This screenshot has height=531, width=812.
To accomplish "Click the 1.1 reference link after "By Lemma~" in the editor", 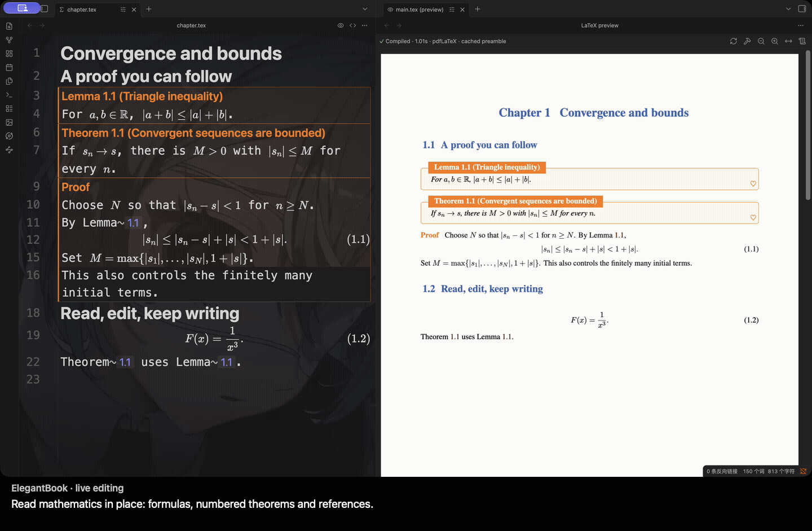I will pos(133,223).
